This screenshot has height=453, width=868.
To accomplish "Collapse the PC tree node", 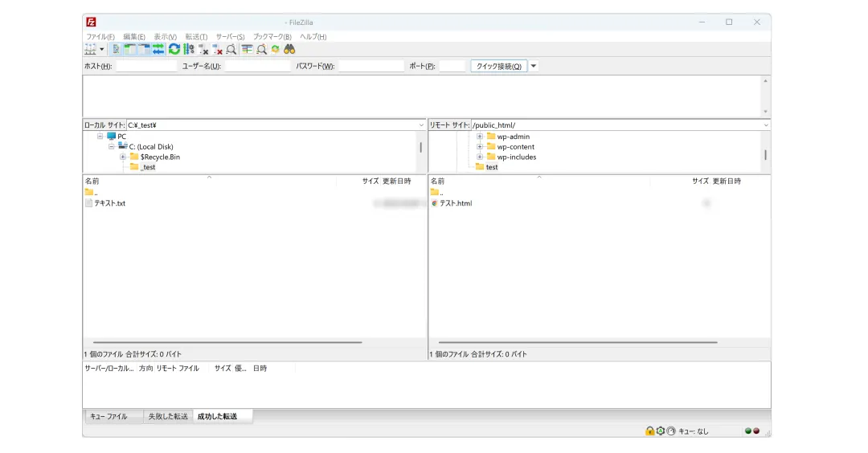I will (x=100, y=136).
